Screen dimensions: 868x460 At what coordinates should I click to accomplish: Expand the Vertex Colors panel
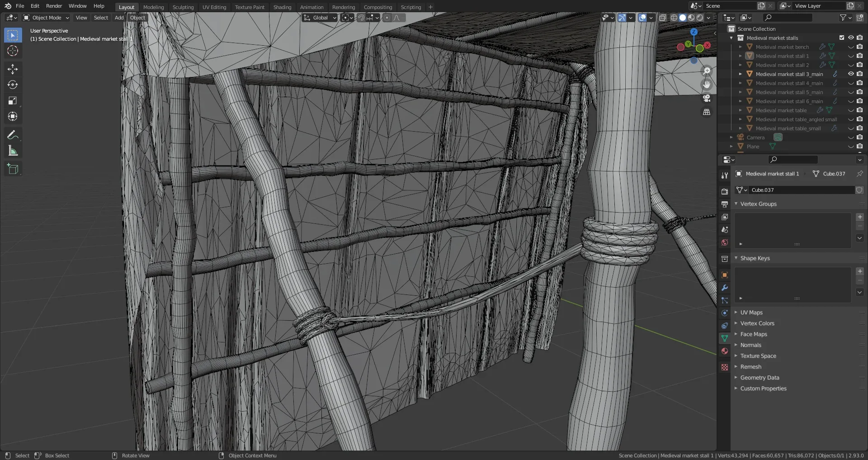click(x=757, y=323)
